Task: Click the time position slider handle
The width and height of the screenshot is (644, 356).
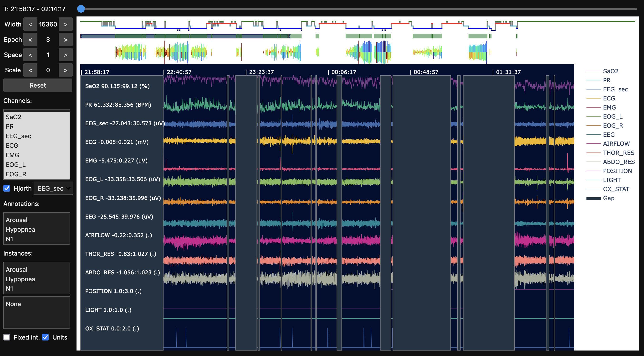Action: pyautogui.click(x=81, y=9)
